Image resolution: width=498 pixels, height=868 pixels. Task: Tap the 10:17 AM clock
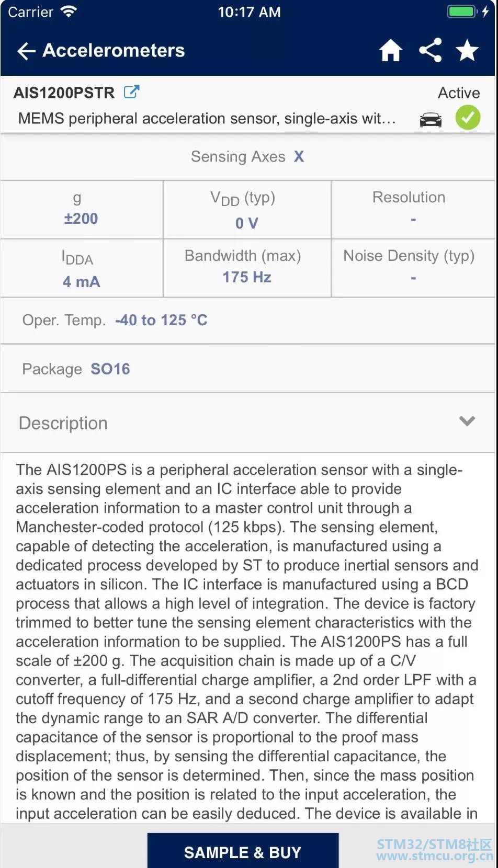click(249, 12)
